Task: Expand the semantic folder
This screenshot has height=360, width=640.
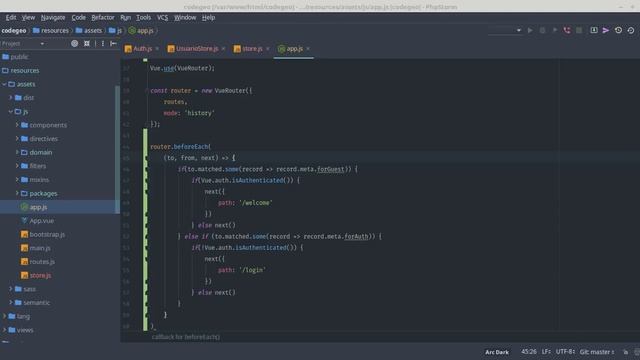Action: [x=11, y=302]
